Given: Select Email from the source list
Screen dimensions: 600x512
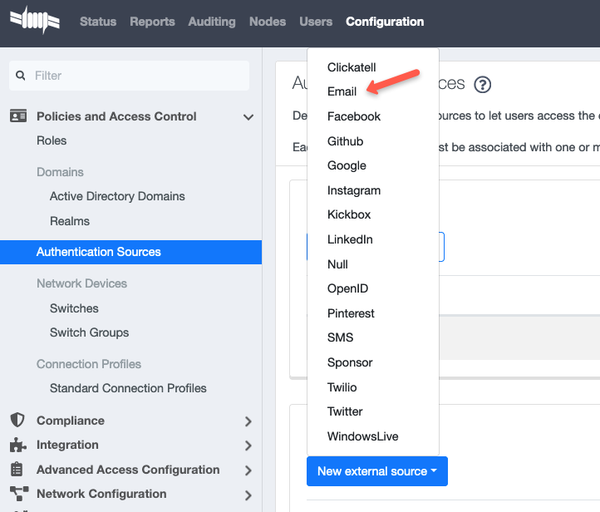Looking at the screenshot, I should 342,92.
